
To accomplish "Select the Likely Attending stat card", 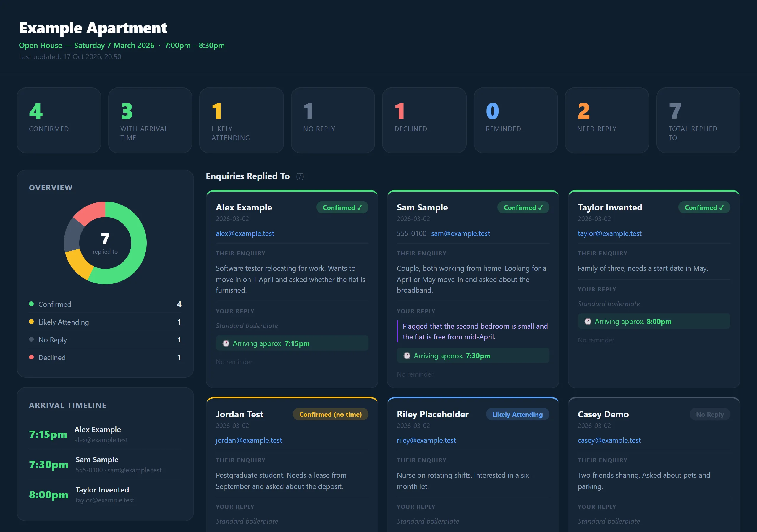I will pyautogui.click(x=241, y=120).
